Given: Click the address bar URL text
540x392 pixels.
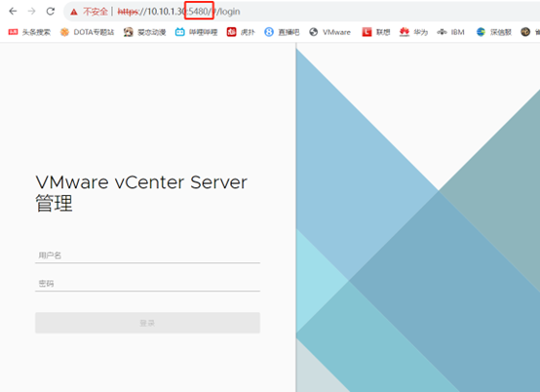Looking at the screenshot, I should coord(178,12).
